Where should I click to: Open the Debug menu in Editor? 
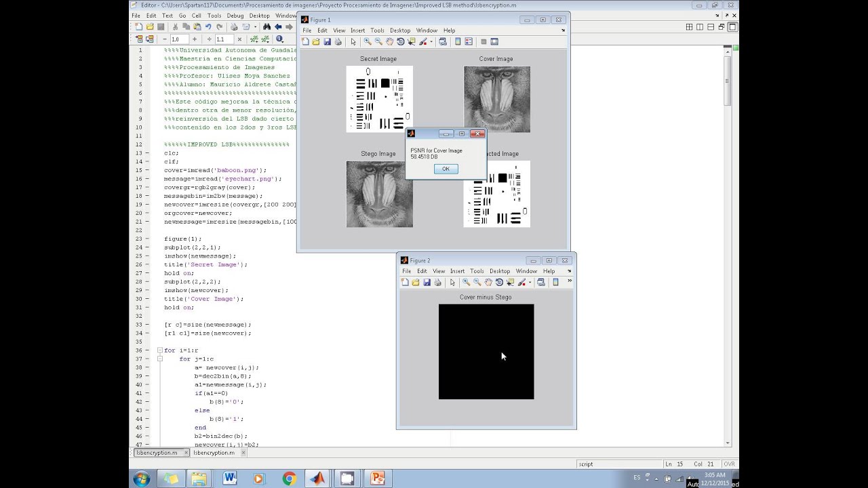[x=235, y=16]
